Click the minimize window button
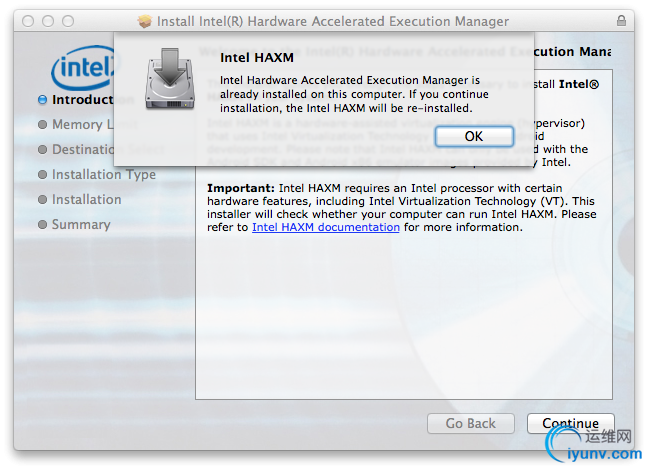The image size is (648, 470). tap(48, 21)
